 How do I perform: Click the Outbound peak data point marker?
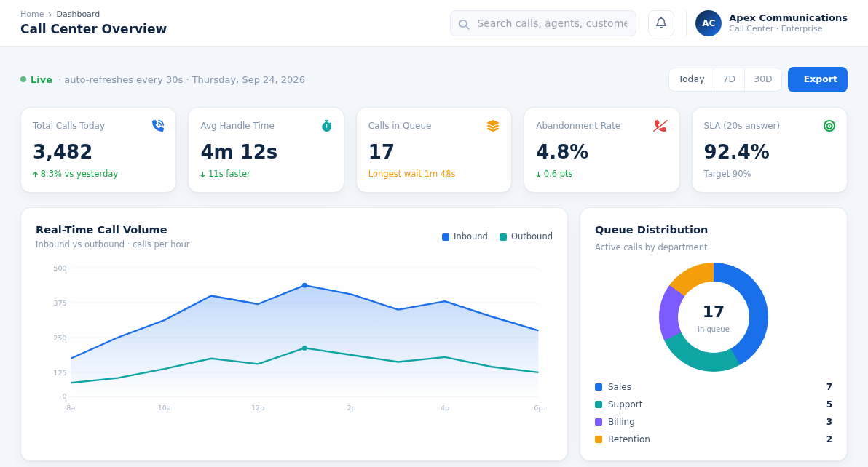click(304, 348)
